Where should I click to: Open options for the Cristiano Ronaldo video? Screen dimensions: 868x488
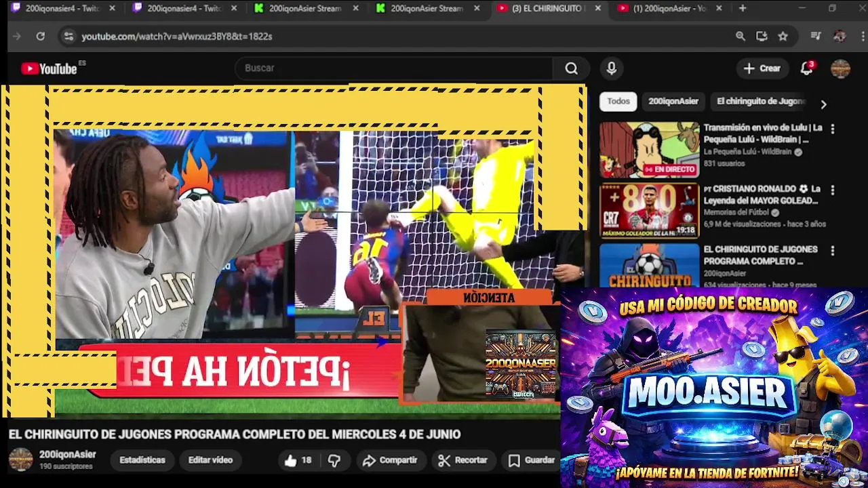pyautogui.click(x=833, y=190)
